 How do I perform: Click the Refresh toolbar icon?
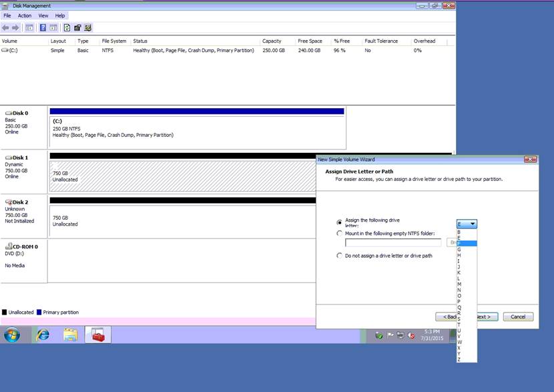[x=67, y=27]
